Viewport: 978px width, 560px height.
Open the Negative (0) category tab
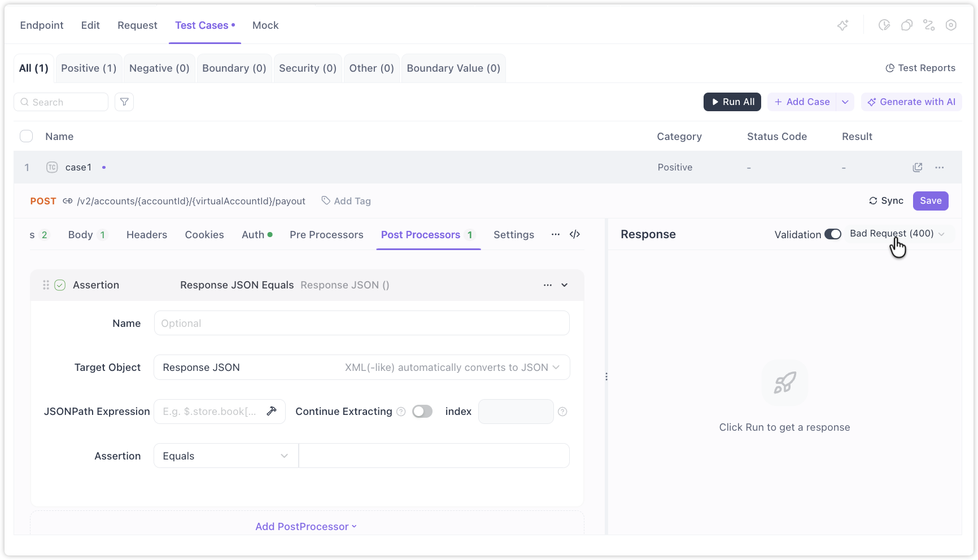[159, 68]
